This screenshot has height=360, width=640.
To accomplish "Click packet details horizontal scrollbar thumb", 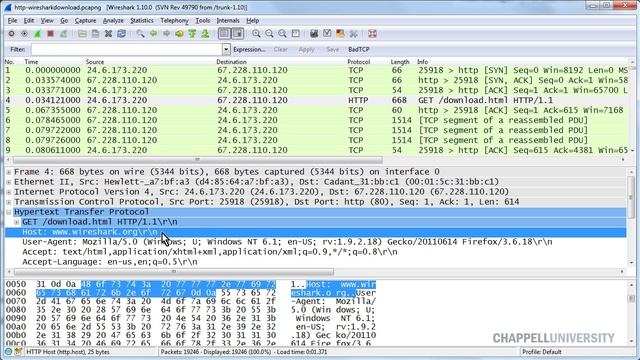I will click(x=174, y=271).
